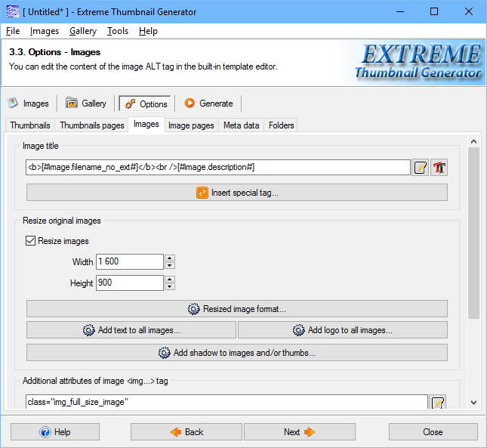Decrease Width with the down spinner arrow

point(170,265)
